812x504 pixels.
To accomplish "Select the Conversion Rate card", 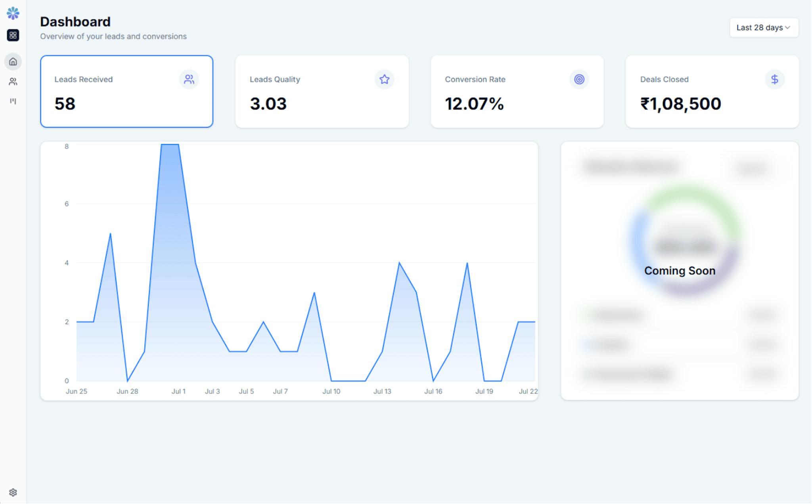I will [517, 92].
